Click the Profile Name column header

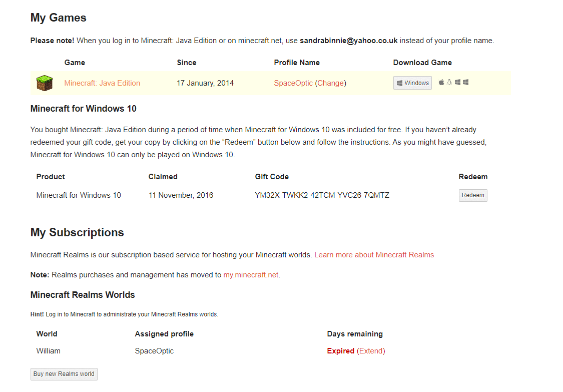(297, 63)
